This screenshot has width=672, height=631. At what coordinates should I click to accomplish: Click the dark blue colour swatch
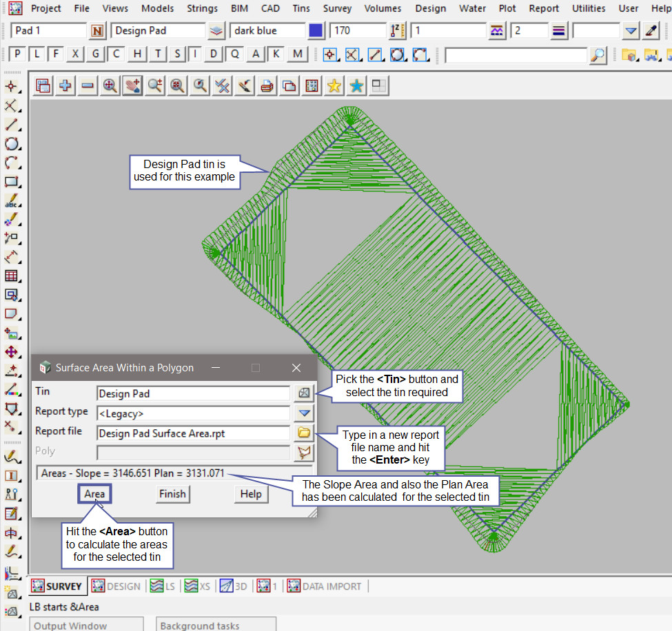pos(316,31)
